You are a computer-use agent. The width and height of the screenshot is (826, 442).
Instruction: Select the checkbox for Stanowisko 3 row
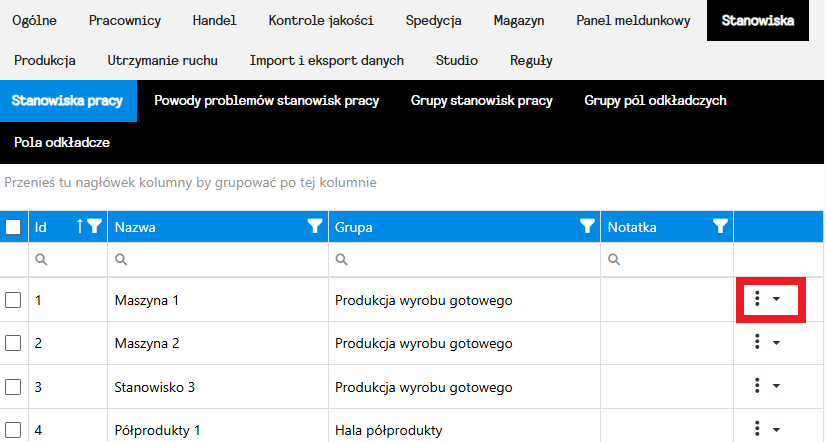click(x=14, y=386)
